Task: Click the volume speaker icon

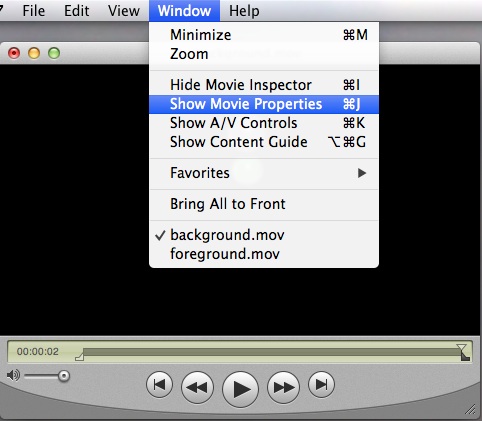Action: pos(13,376)
